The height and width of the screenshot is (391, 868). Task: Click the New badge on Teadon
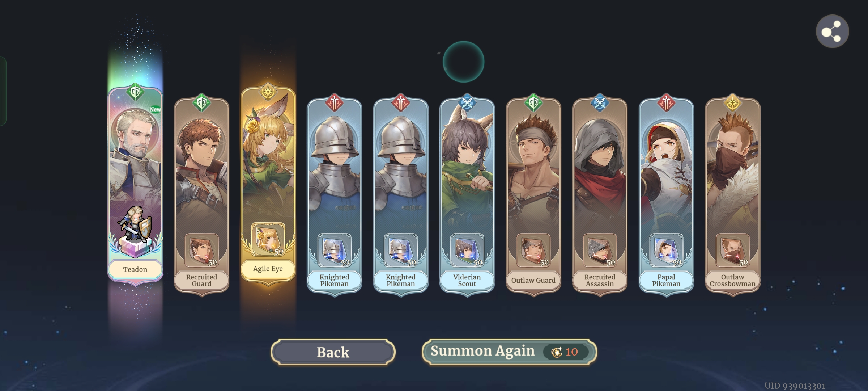(155, 109)
